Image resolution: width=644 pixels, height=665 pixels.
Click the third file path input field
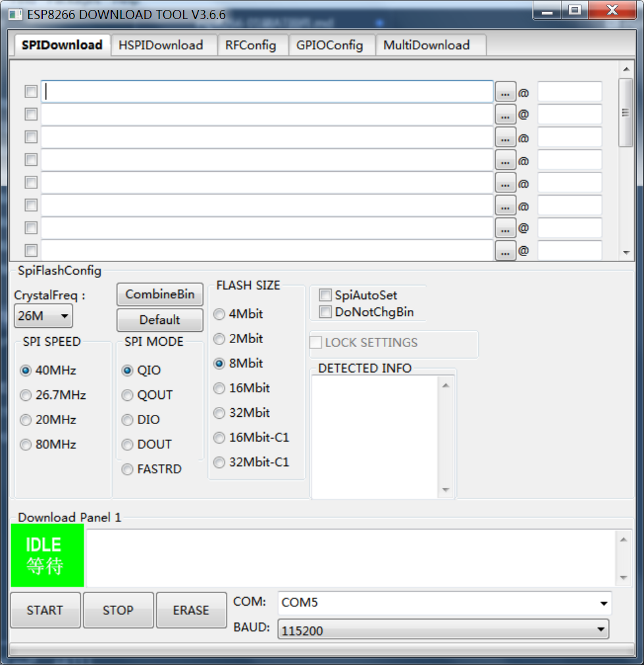(x=267, y=138)
